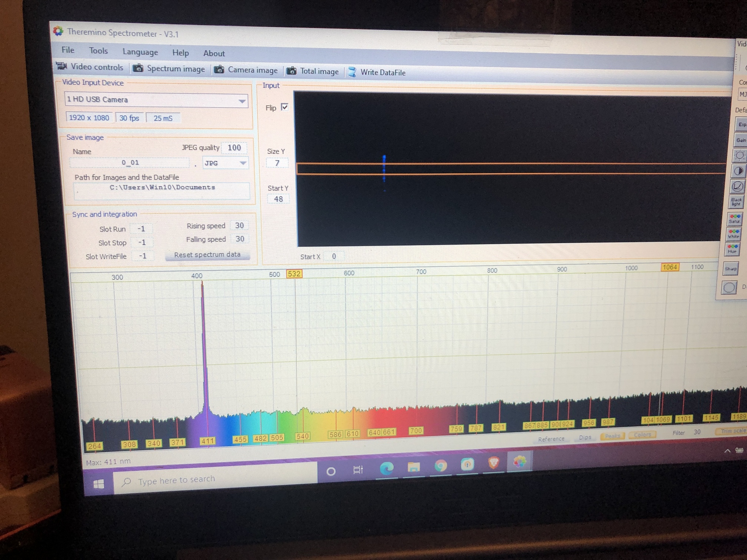Viewport: 747px width, 560px height.
Task: Click the Reset spectrum data button
Action: 207,255
